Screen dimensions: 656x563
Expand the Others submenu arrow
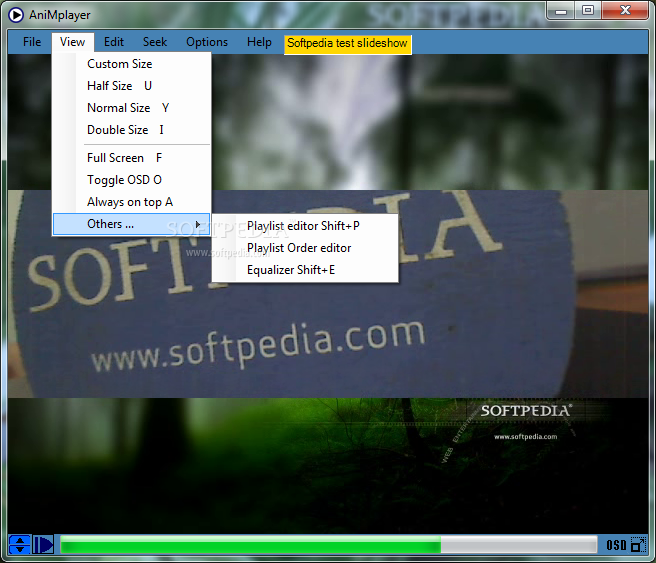[198, 224]
